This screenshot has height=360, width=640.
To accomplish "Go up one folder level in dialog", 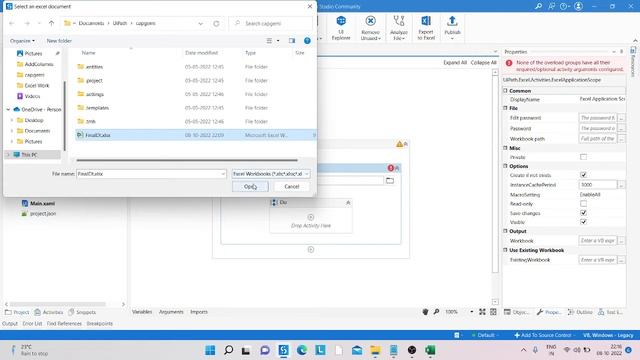I will (x=51, y=23).
